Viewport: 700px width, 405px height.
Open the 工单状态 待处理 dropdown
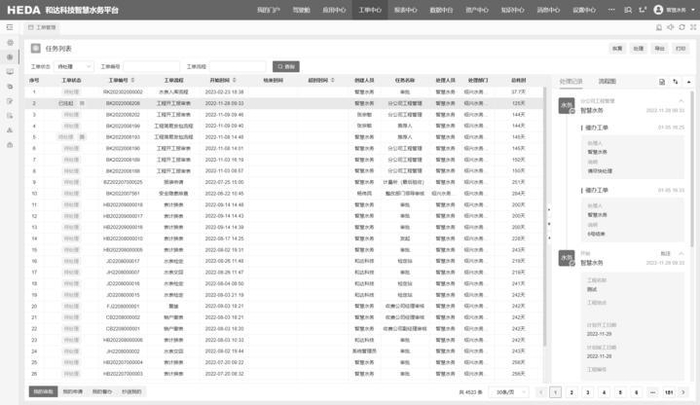click(x=74, y=67)
